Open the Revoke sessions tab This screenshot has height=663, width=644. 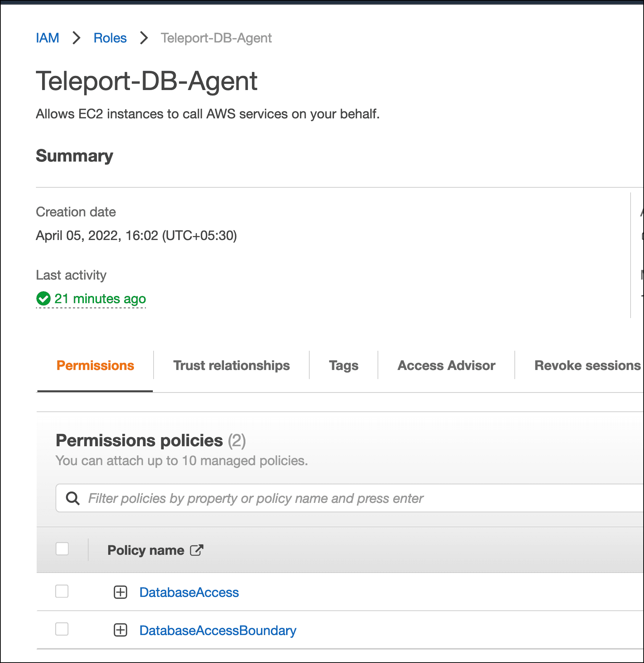coord(586,365)
